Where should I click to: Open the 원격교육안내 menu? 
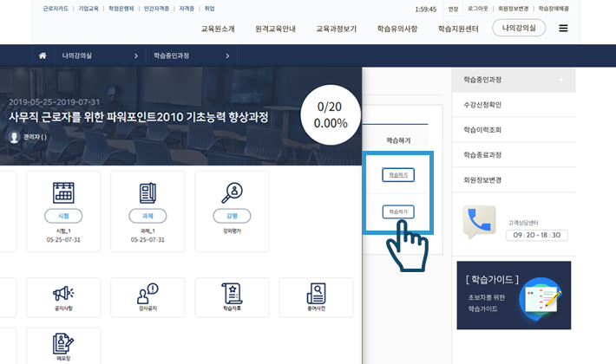(x=275, y=29)
